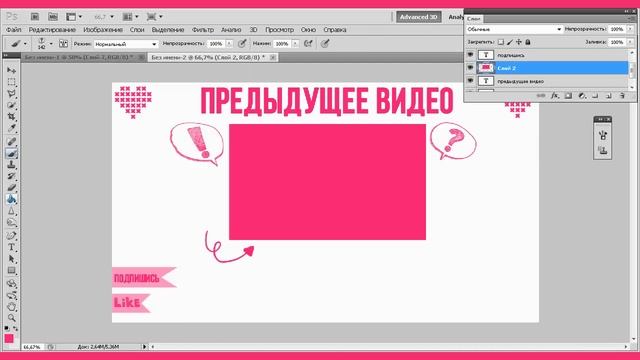Screen dimensions: 640x360
Task: Open the Выделение menu
Action: click(x=168, y=30)
